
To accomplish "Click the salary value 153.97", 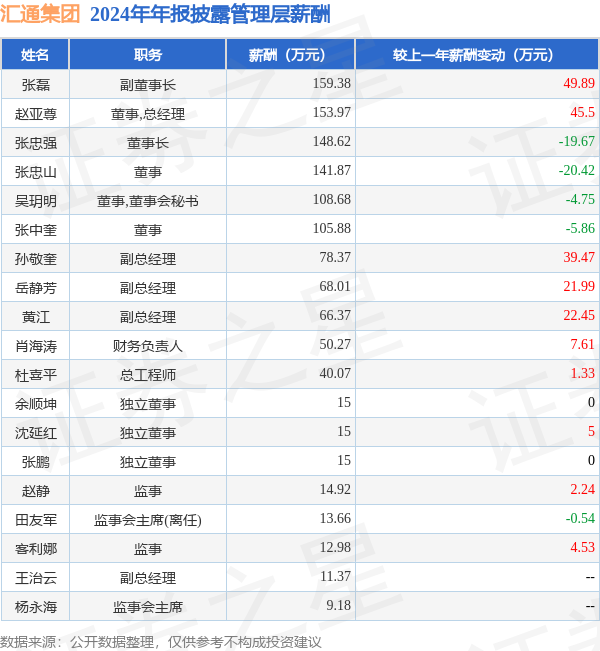I will (x=332, y=112).
